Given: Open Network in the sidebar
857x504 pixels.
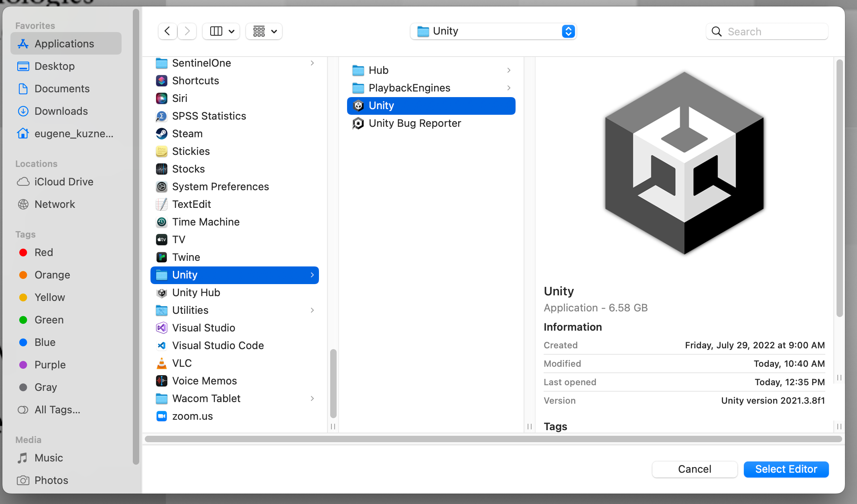Looking at the screenshot, I should 66,204.
